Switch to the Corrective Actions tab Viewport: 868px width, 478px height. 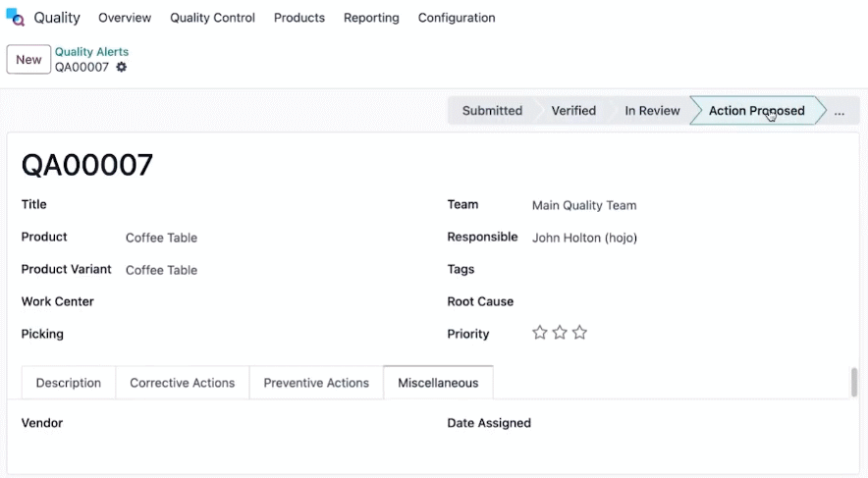[x=182, y=383]
